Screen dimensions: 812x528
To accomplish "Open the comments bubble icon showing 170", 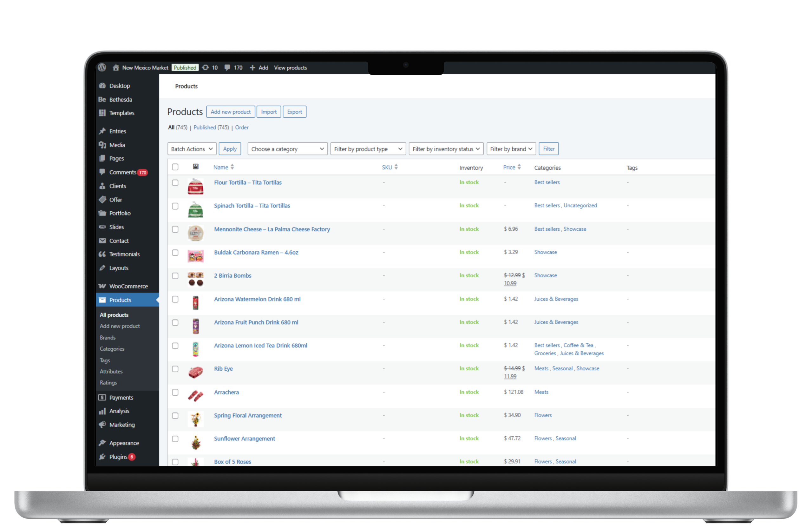I will (x=227, y=68).
